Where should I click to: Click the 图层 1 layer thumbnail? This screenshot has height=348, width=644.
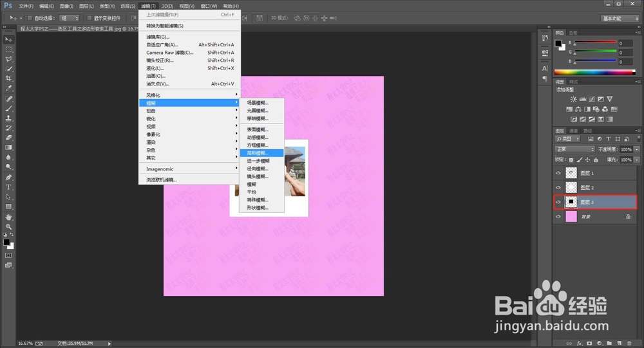point(571,173)
